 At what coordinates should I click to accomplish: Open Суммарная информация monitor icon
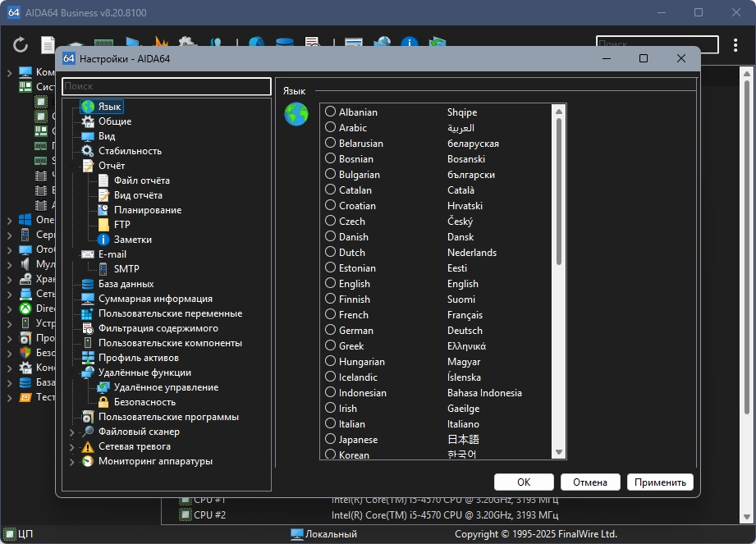[88, 299]
